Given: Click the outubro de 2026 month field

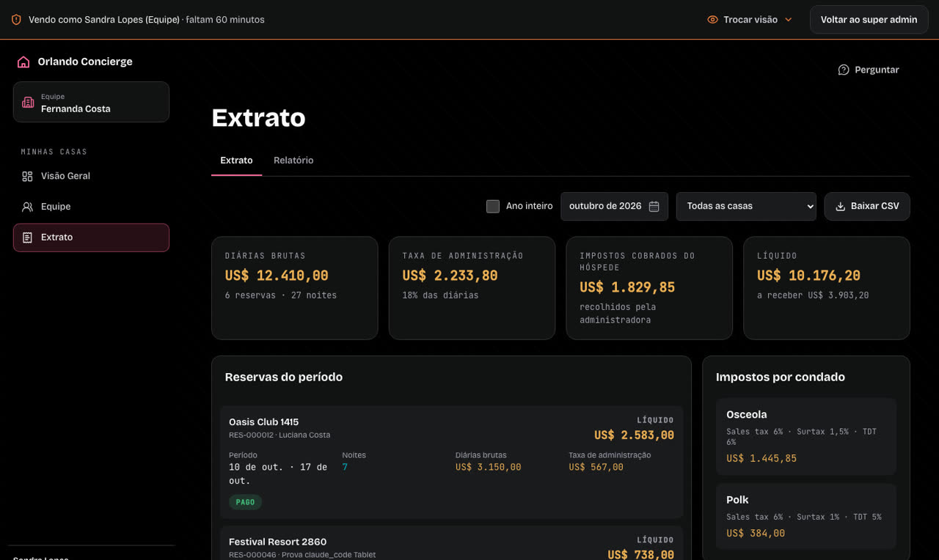Looking at the screenshot, I should 614,207.
